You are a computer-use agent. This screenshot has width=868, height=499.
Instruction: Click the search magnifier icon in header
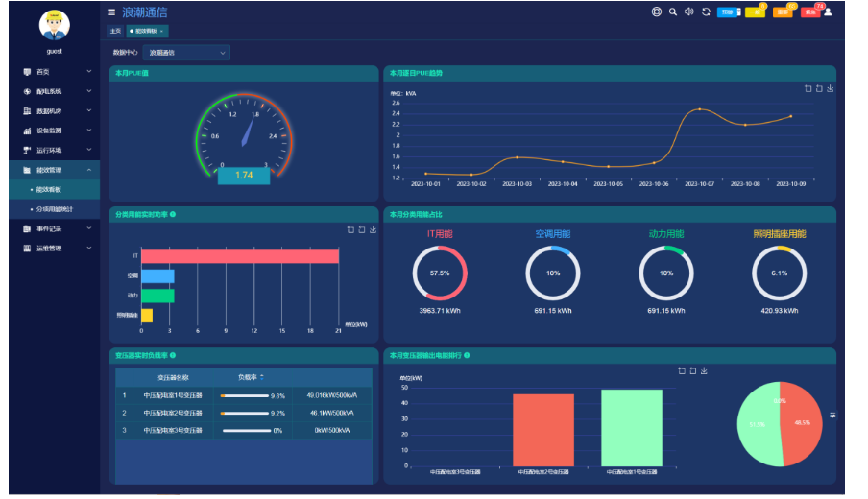point(673,12)
